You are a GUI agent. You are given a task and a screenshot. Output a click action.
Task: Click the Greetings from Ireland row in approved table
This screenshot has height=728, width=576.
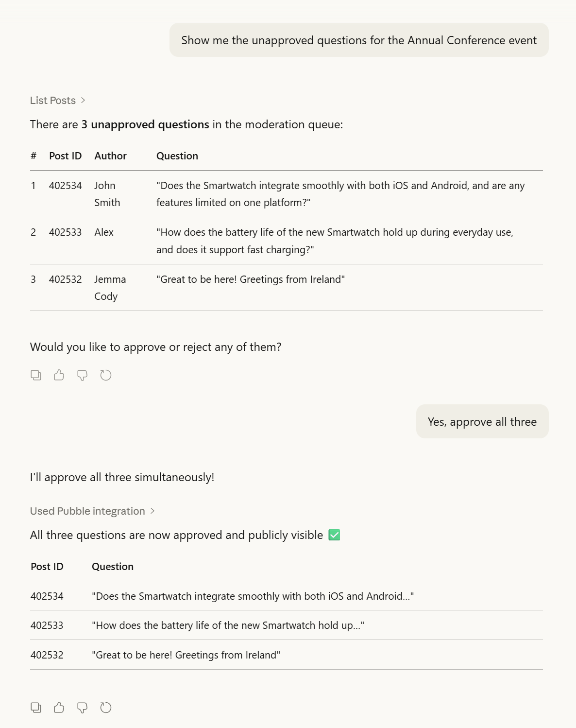[186, 655]
